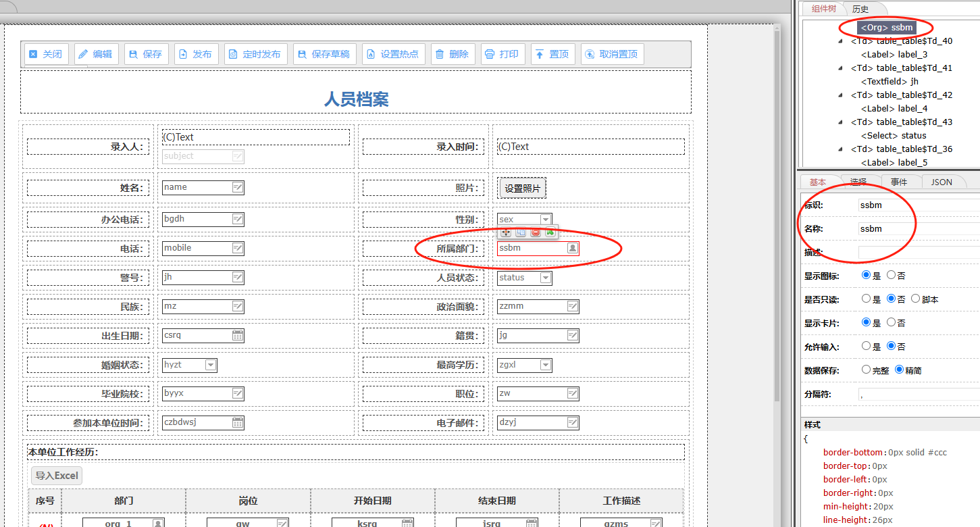Click the 编辑 (Edit) toolbar button
The width and height of the screenshot is (980, 527).
pos(96,54)
